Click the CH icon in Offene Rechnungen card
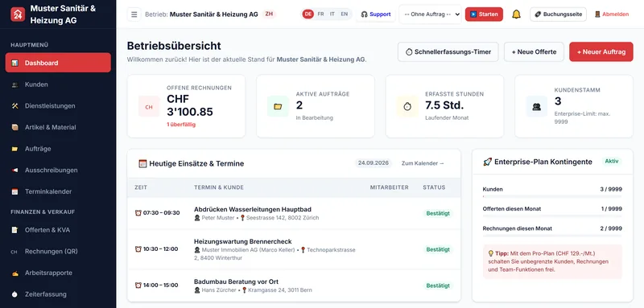This screenshot has width=644, height=308. click(x=149, y=107)
